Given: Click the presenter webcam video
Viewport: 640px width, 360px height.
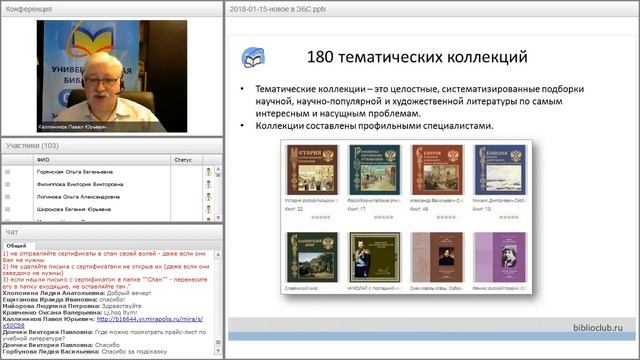Looking at the screenshot, I should pos(112,76).
